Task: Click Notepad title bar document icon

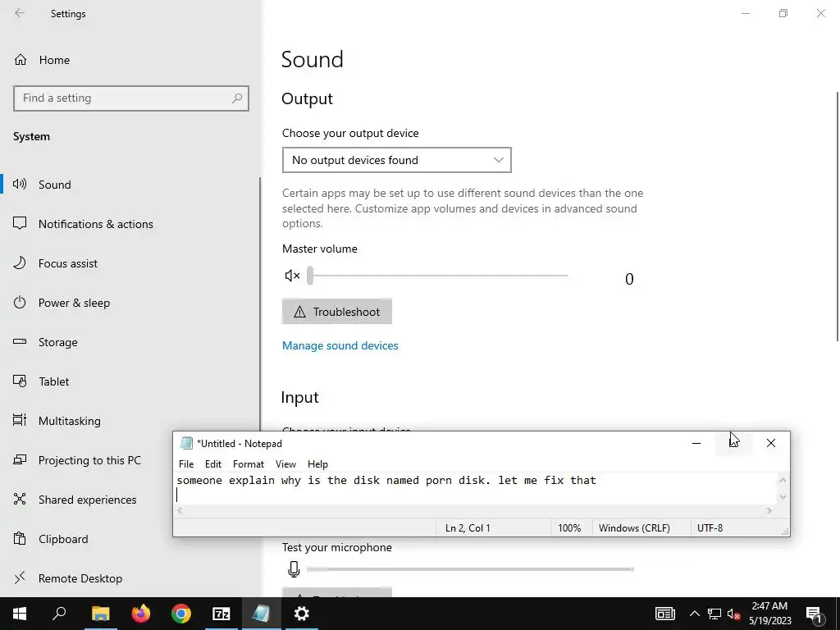Action: [x=186, y=443]
